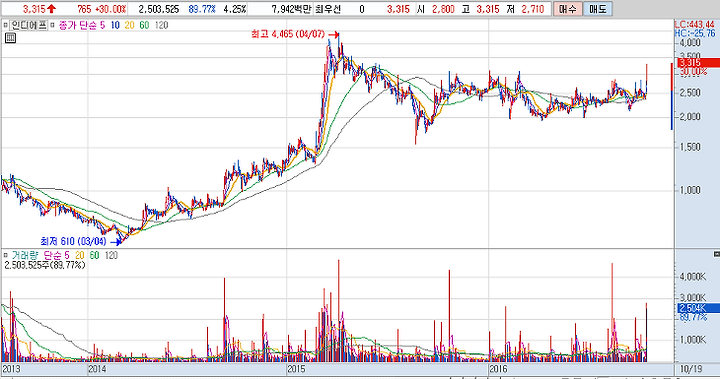
Task: Click the 2013 year label on time axis
Action: coord(11,369)
